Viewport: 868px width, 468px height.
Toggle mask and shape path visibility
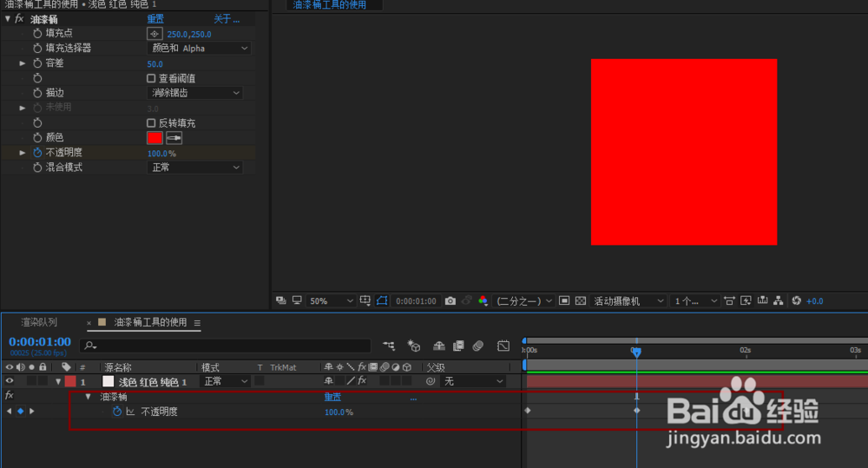382,300
